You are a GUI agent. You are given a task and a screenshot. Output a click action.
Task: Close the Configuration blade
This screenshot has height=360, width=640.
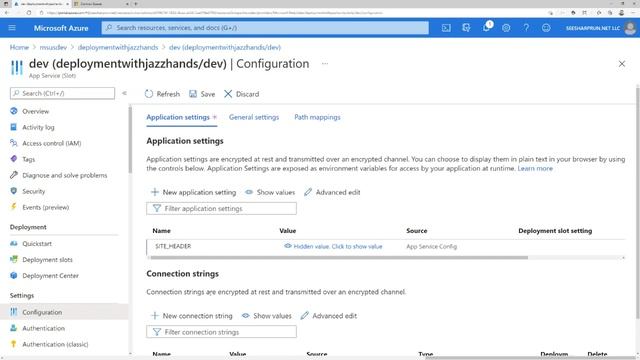click(622, 64)
